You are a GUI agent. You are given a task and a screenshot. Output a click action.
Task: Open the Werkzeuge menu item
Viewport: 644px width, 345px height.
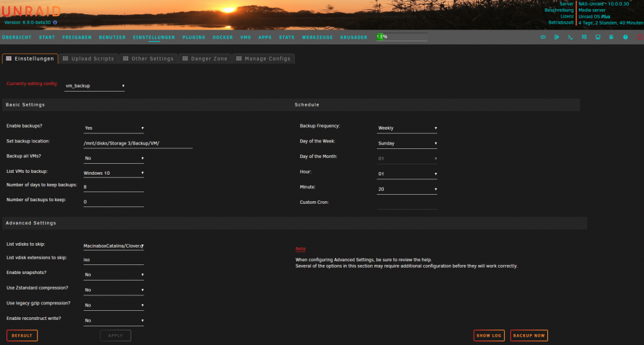(x=317, y=37)
